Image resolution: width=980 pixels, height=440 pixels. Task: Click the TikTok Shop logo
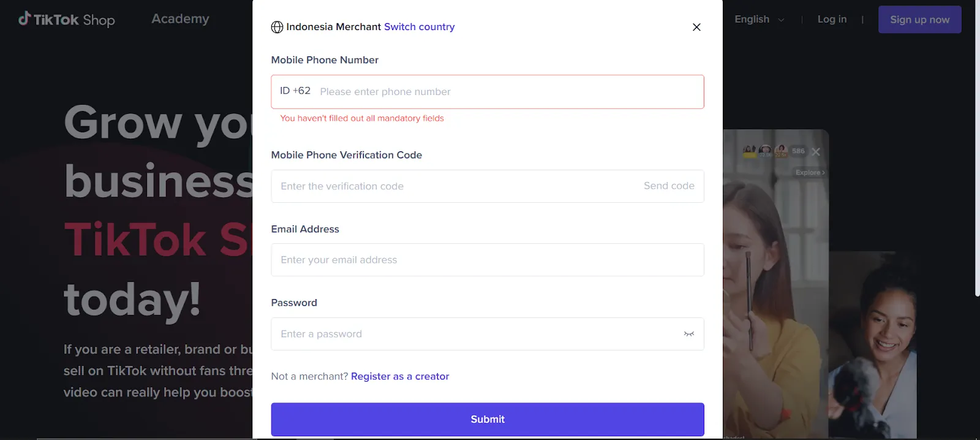click(66, 20)
